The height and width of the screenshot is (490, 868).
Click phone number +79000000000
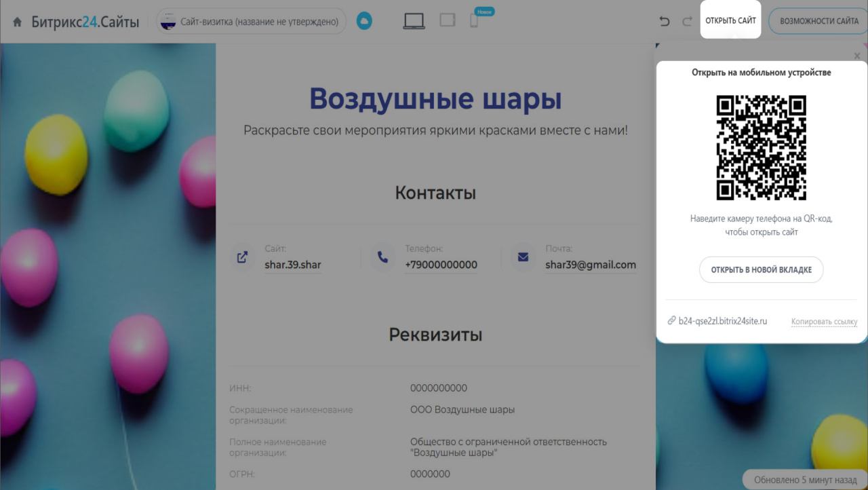[x=441, y=265]
